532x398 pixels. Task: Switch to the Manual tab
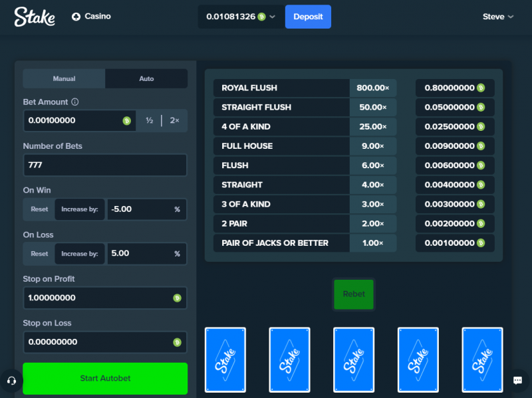pos(64,78)
